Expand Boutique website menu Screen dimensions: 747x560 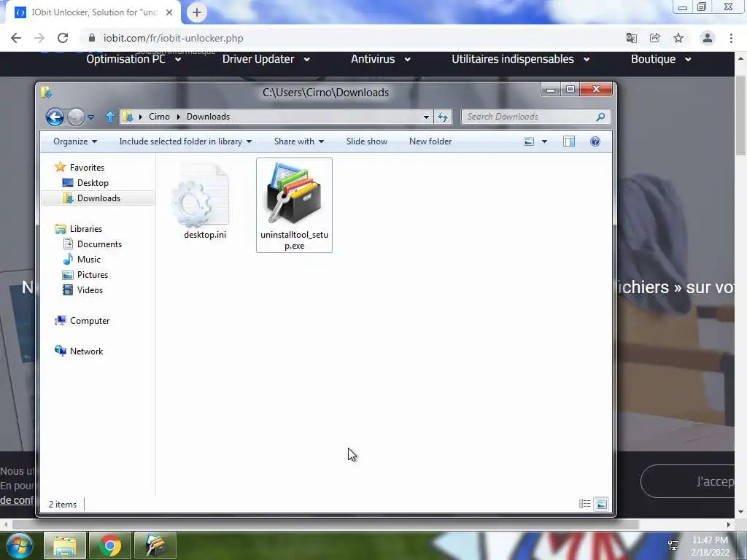pyautogui.click(x=661, y=59)
